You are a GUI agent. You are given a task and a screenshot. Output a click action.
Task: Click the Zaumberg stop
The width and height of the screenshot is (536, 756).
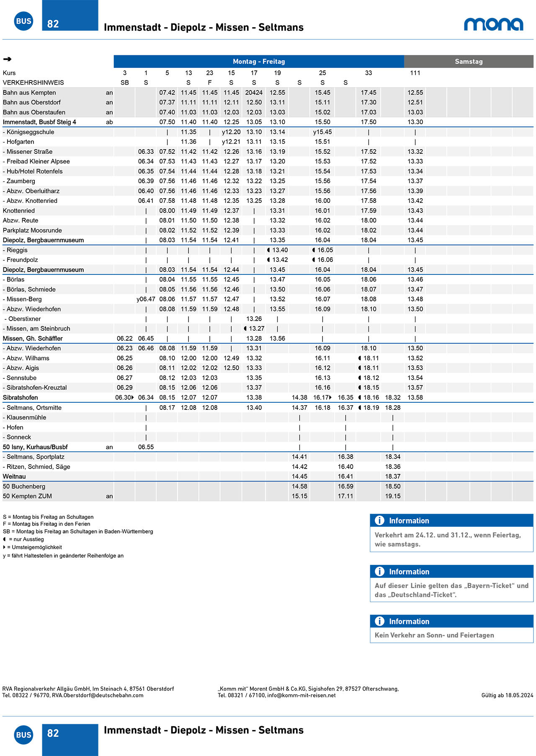click(x=19, y=181)
